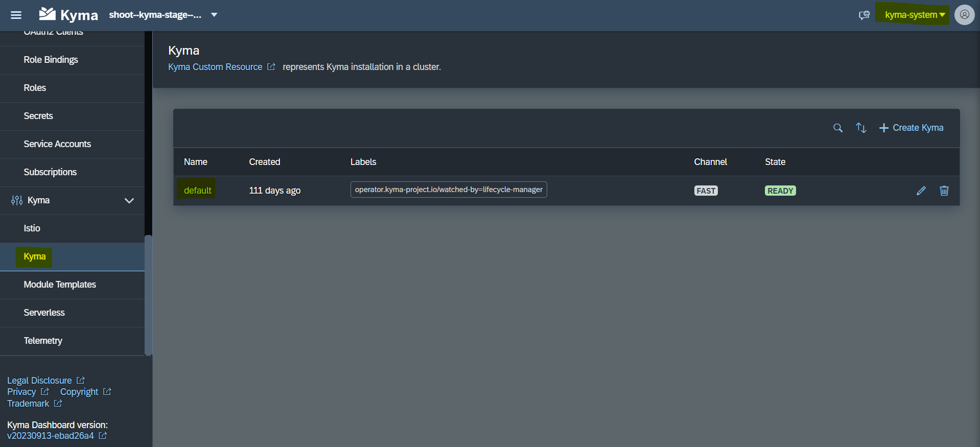Image resolution: width=980 pixels, height=447 pixels.
Task: Collapse the Kyma category in sidebar
Action: click(x=129, y=201)
